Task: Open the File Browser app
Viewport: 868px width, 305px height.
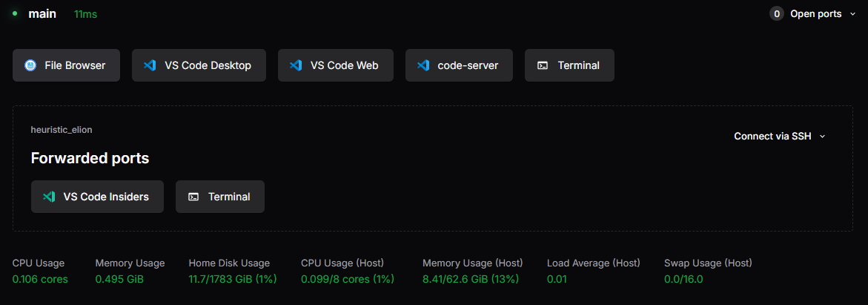Action: pyautogui.click(x=67, y=65)
